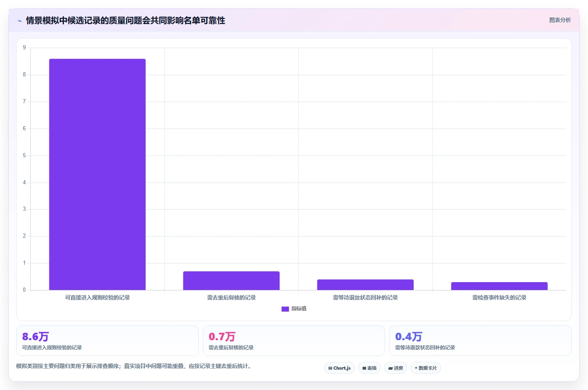Click the 进度 tag

point(395,368)
